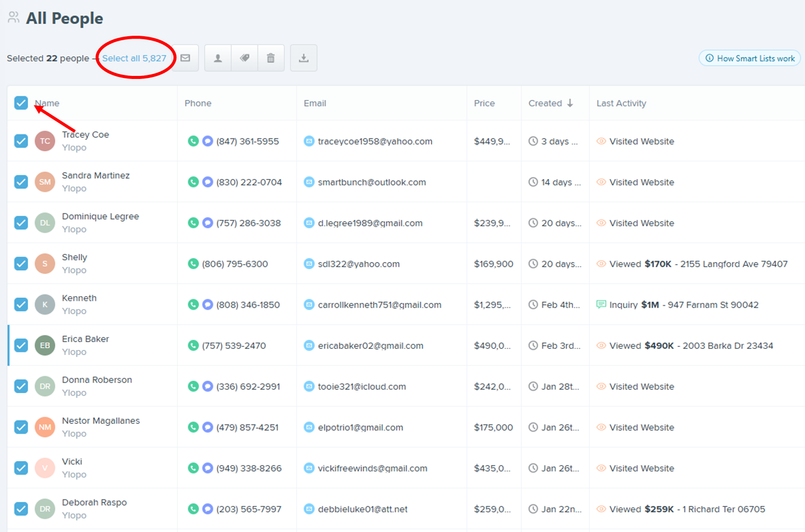Click the tag icon in toolbar
Screen dimensions: 805x532
245,58
